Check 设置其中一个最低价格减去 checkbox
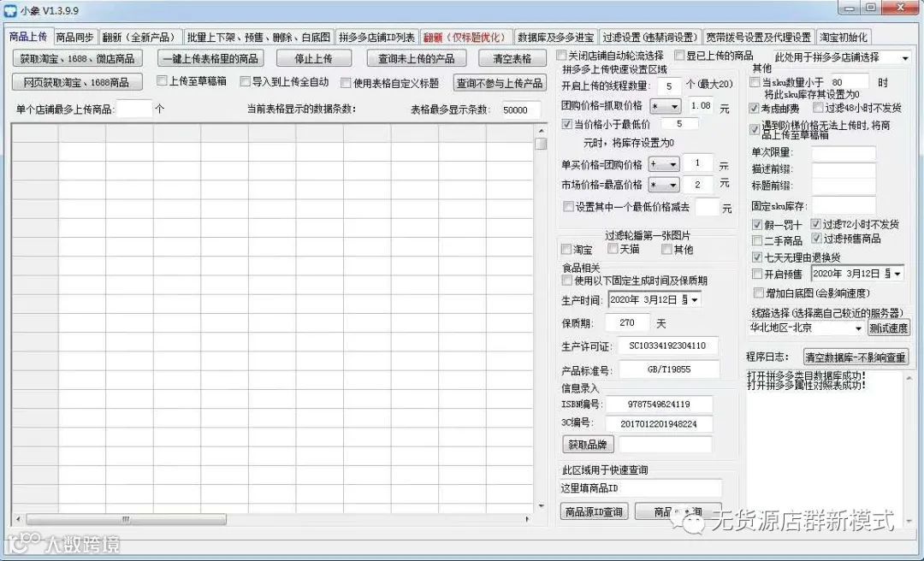 [568, 207]
